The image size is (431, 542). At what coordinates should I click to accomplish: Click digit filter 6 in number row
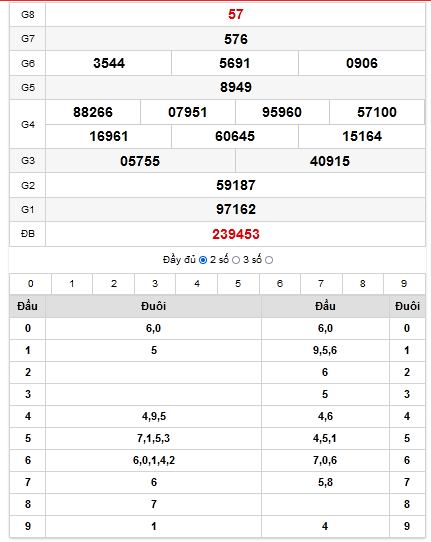[280, 284]
